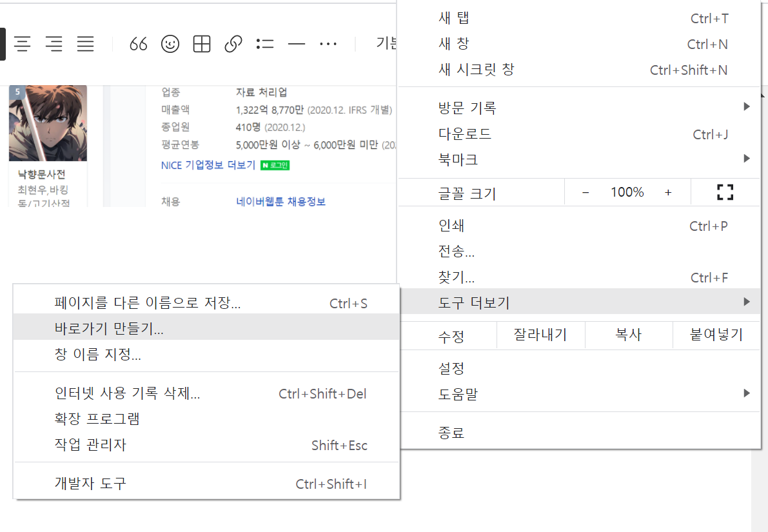This screenshot has width=768, height=532.
Task: Click the 1,322억 8,770만 revenue value
Action: click(x=270, y=110)
